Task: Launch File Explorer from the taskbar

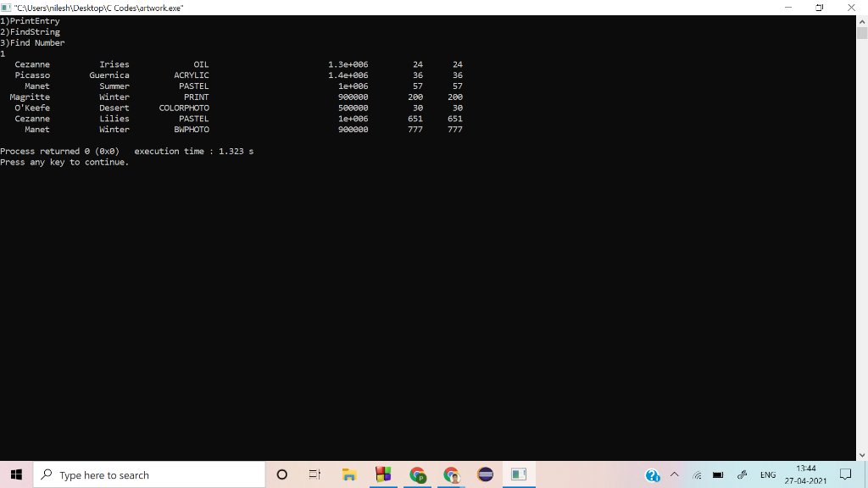Action: point(348,474)
